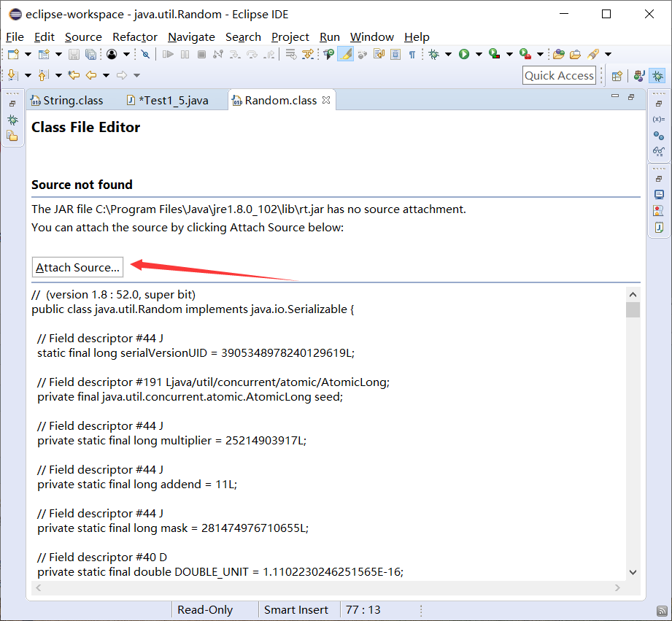Click the Open Perspective icon
This screenshot has width=672, height=621.
[617, 76]
